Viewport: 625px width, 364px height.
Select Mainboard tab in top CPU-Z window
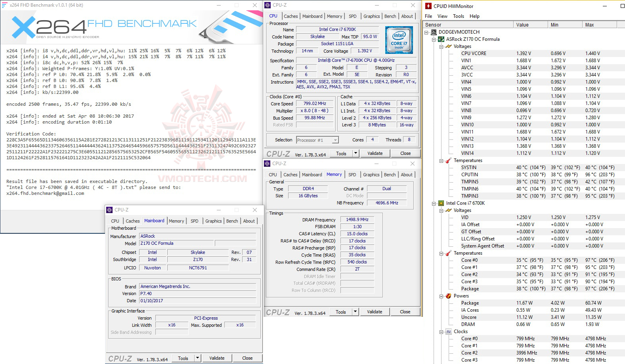(x=312, y=16)
